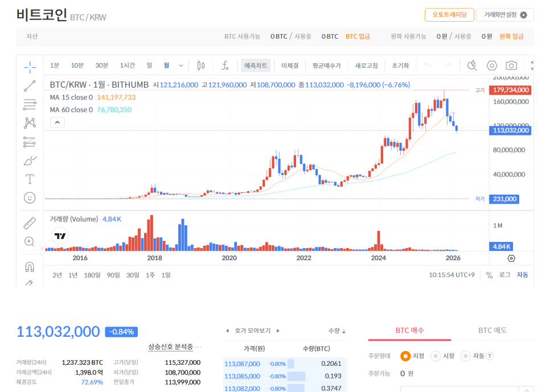550x392 pixels.
Task: Select the text annotation tool
Action: click(x=30, y=179)
